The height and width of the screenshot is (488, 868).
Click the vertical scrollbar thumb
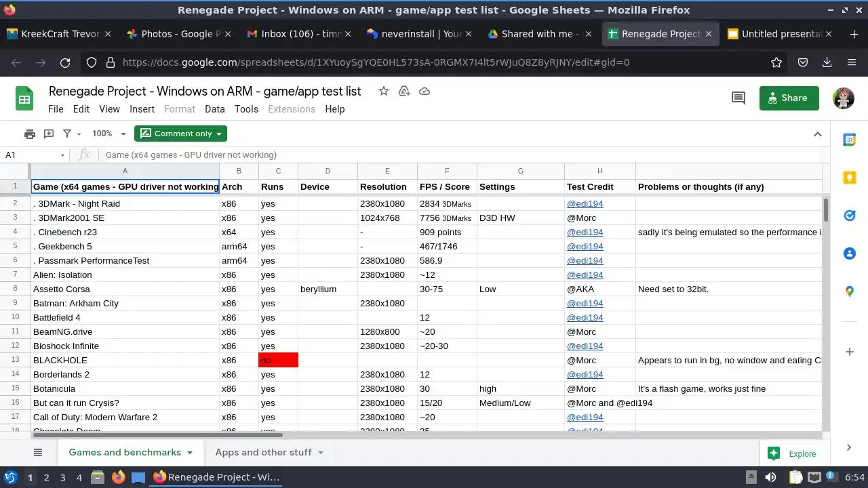pos(825,209)
